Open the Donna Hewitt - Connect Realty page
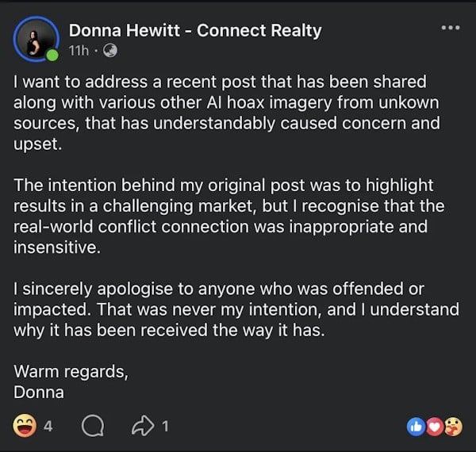476x452 pixels. click(195, 30)
